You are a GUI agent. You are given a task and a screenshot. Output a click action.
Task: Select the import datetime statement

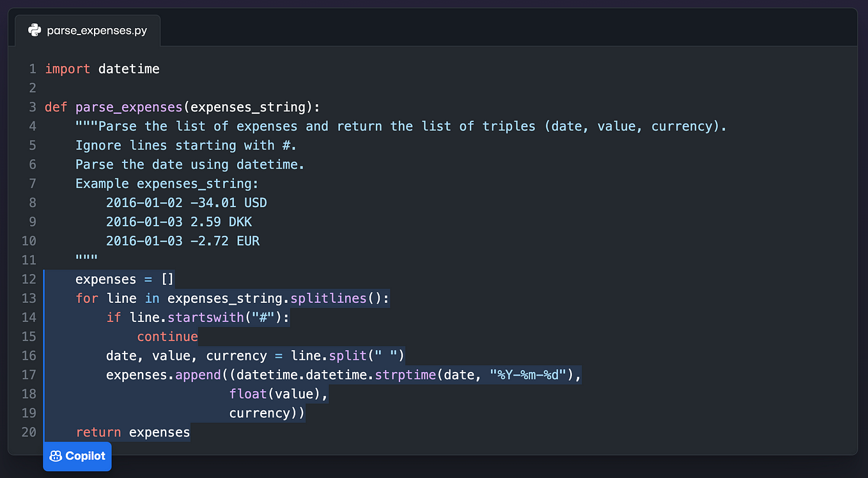(x=102, y=68)
